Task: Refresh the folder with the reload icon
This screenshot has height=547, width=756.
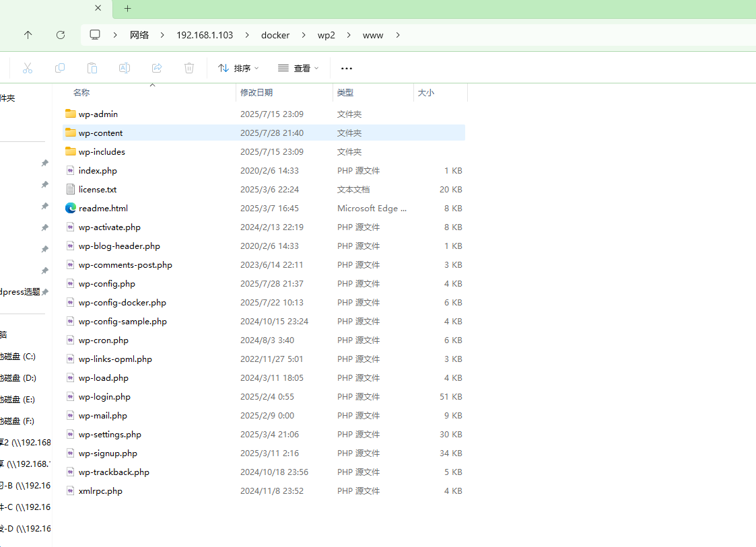Action: coord(61,35)
